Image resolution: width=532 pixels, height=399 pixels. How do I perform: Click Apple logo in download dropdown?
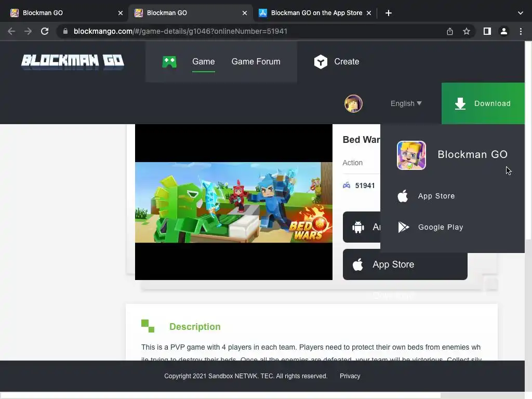coord(403,196)
